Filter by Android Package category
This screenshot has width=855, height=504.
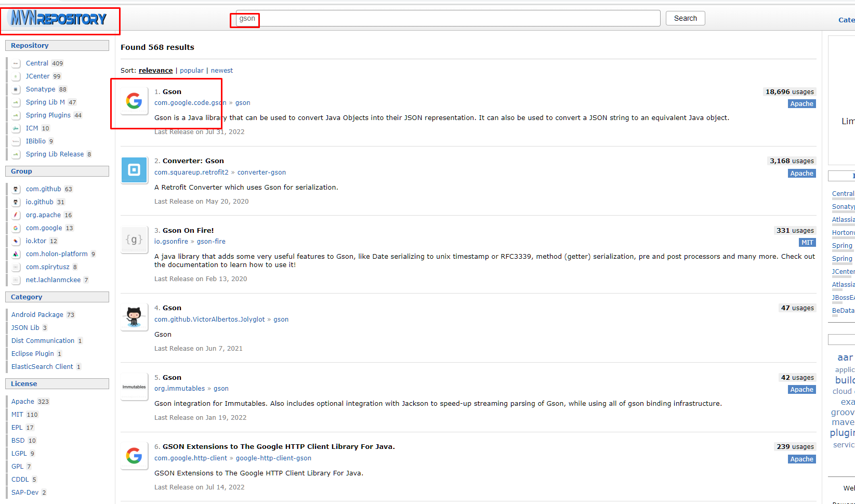(37, 315)
